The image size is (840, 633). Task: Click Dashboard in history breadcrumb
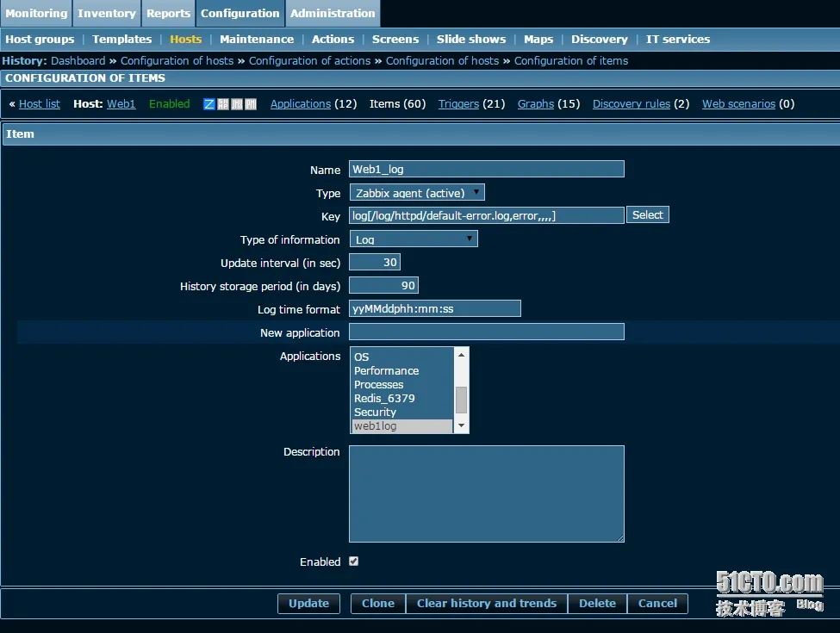point(78,61)
